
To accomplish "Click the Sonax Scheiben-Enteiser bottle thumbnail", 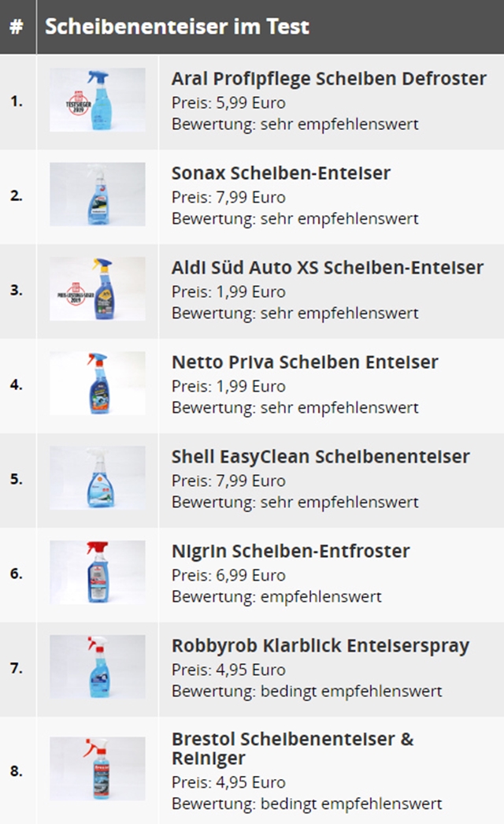I will point(98,195).
